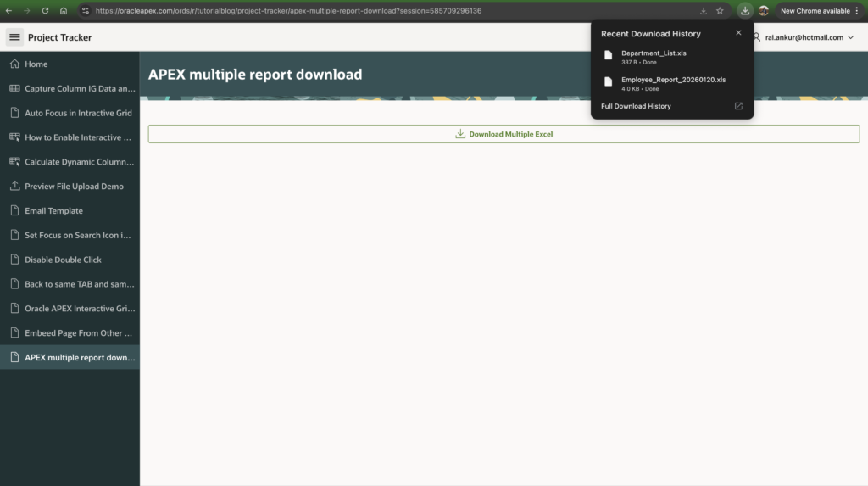868x486 pixels.
Task: Click install/download icon in address bar
Action: tap(703, 10)
